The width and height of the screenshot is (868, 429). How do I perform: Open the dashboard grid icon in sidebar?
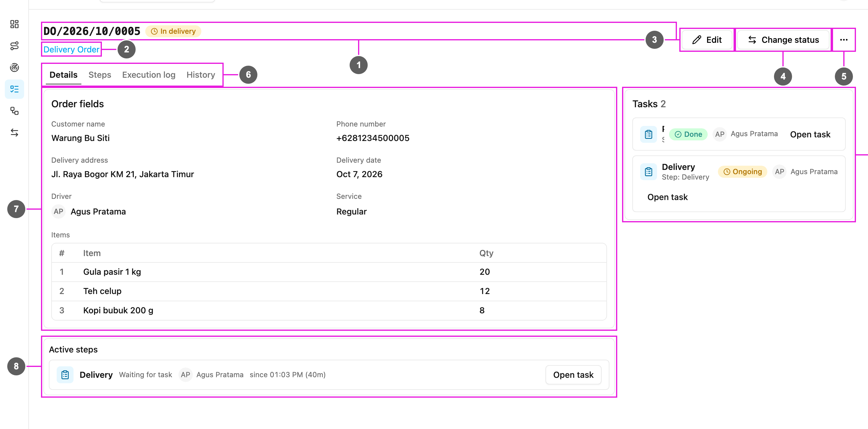(x=14, y=24)
